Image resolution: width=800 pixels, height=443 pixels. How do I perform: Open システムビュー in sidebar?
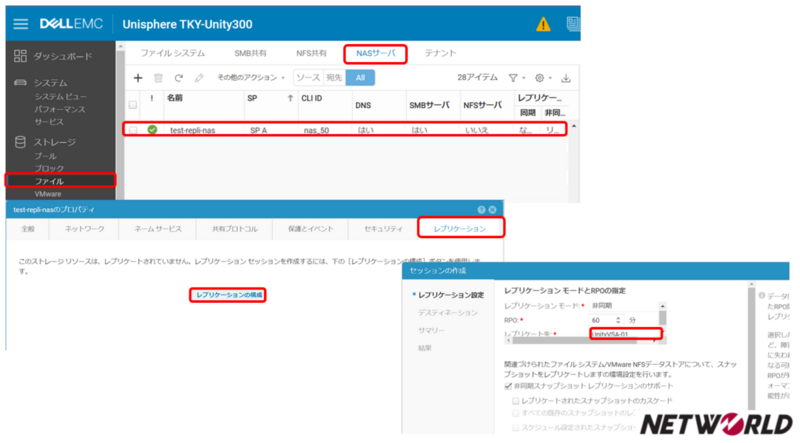(x=61, y=96)
